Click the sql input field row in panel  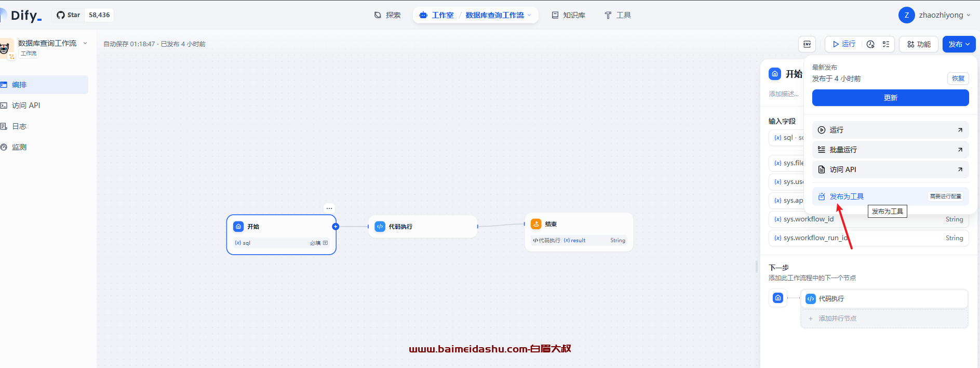[786, 138]
